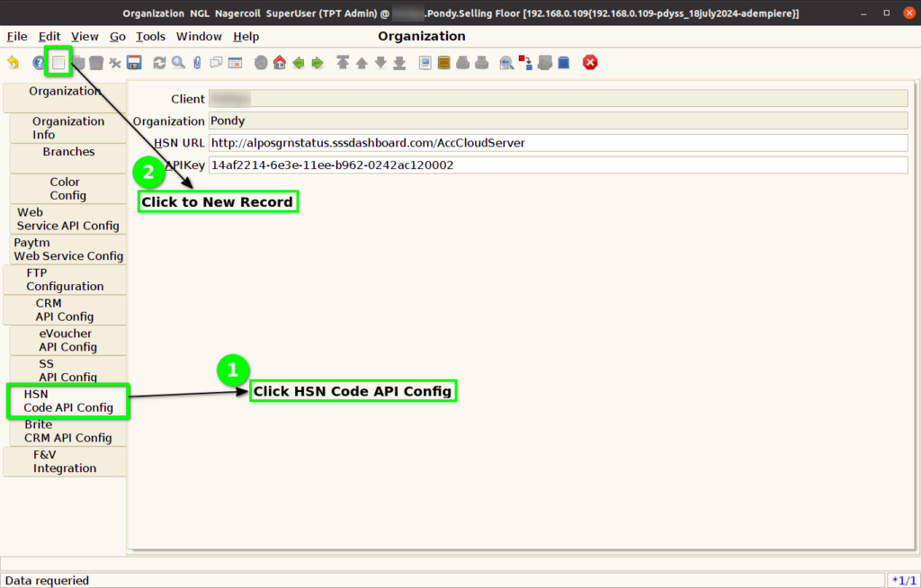Go to the Next Record down arrow

pos(380,62)
